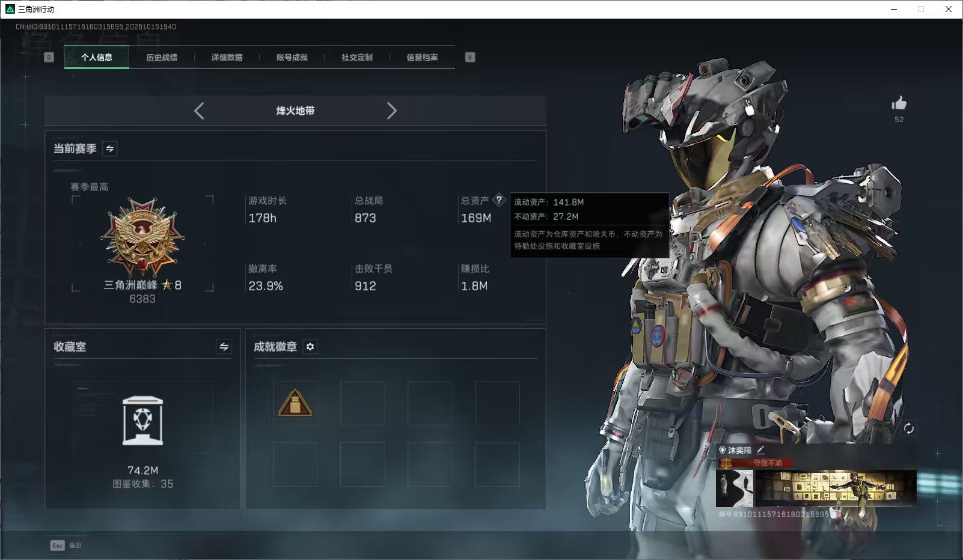Click the player avatar portrait thumbnail

click(x=735, y=488)
